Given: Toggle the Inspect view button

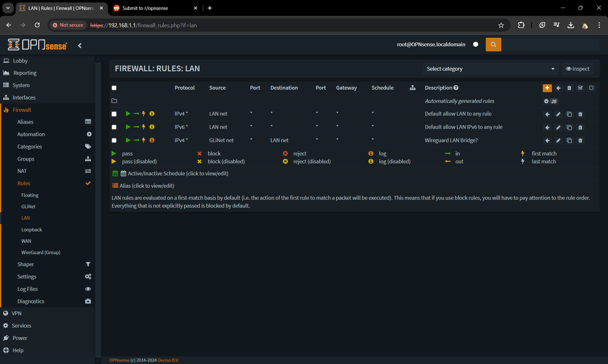Looking at the screenshot, I should 577,69.
